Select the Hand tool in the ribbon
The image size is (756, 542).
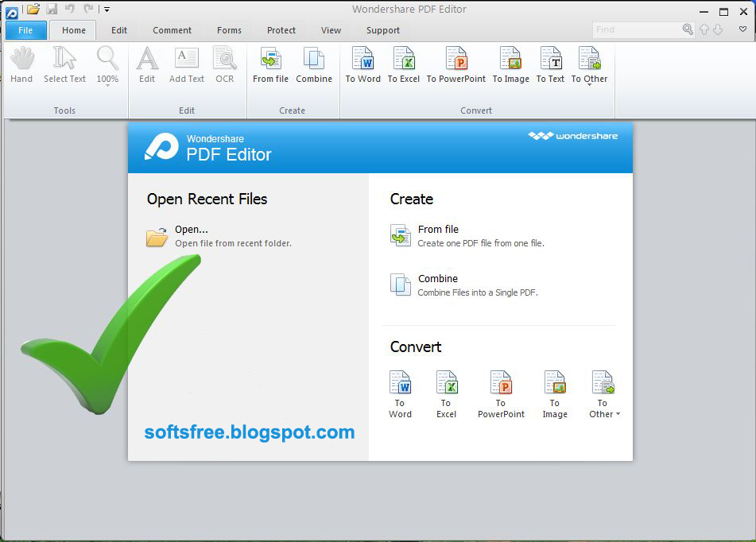(21, 66)
